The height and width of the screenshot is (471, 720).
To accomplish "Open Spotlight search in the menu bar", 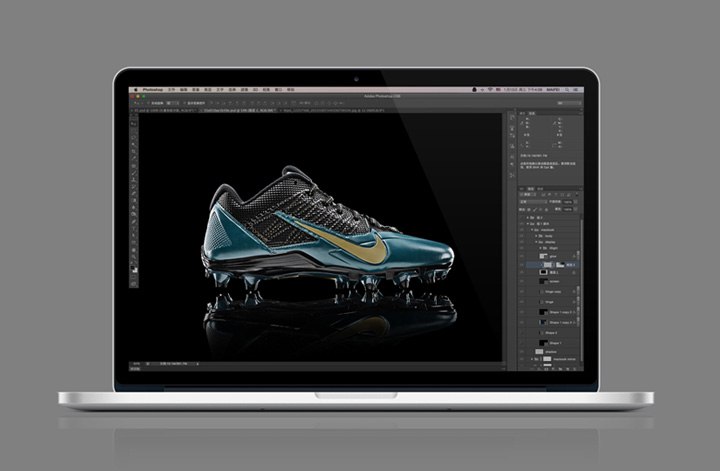I will (x=567, y=90).
